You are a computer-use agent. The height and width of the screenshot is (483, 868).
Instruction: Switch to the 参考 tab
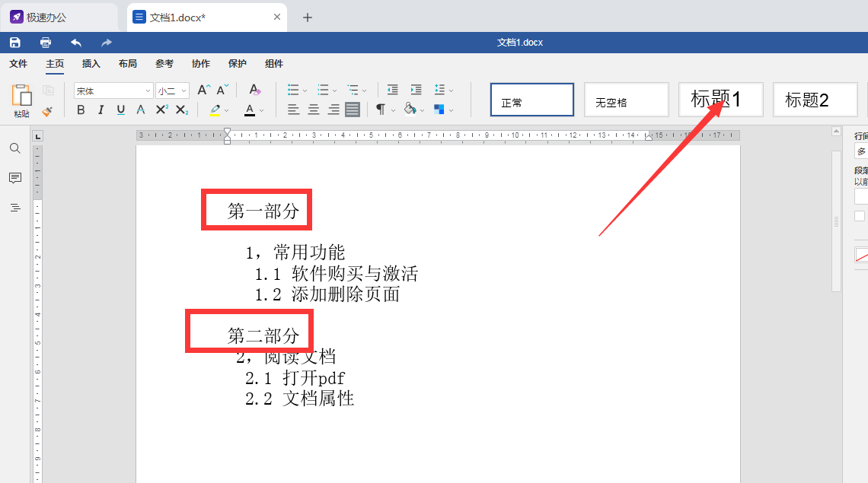[164, 64]
